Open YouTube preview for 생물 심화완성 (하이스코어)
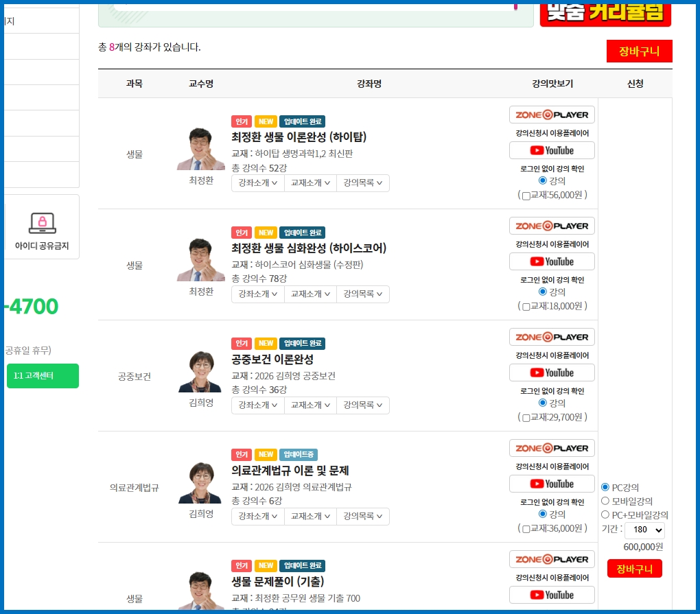The height and width of the screenshot is (614, 700). [x=552, y=261]
